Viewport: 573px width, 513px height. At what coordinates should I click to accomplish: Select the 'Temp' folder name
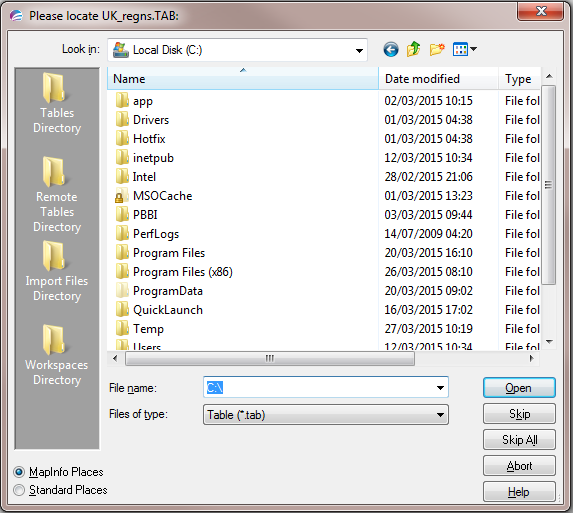coord(148,329)
